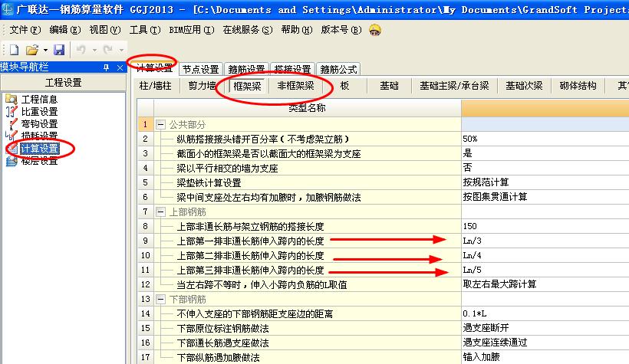Click the Save disk toolbar icon
The width and height of the screenshot is (629, 364).
coord(59,50)
